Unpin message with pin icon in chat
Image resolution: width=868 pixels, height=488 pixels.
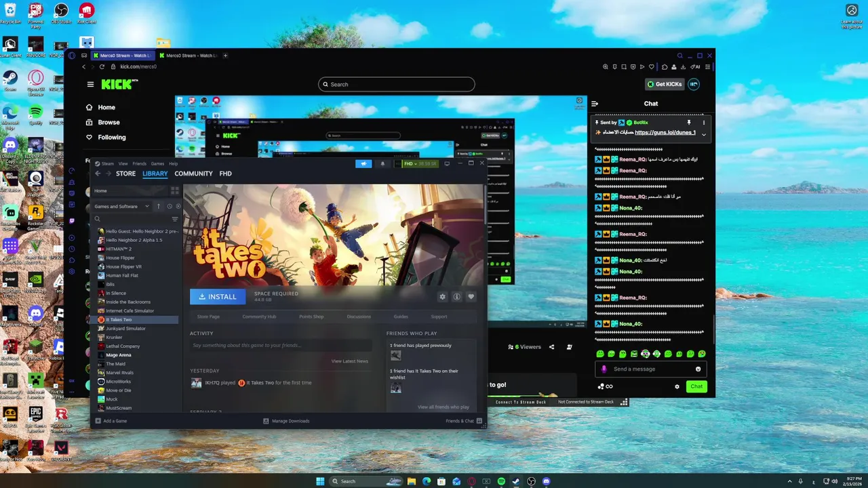coord(689,123)
